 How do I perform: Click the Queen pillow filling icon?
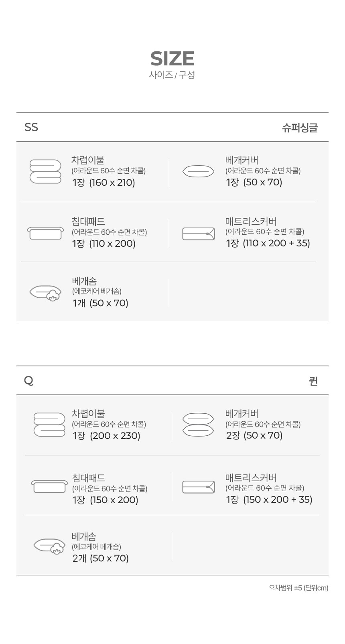pos(49,546)
